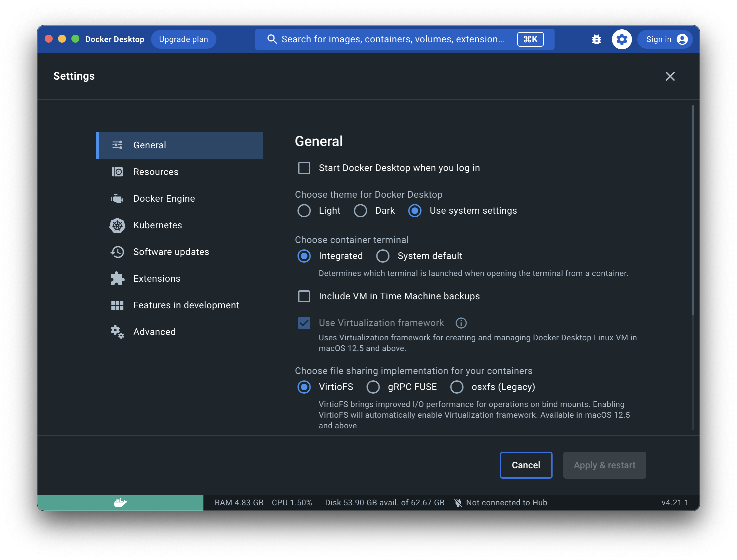Close the Settings panel with X
This screenshot has height=560, width=737.
click(670, 76)
